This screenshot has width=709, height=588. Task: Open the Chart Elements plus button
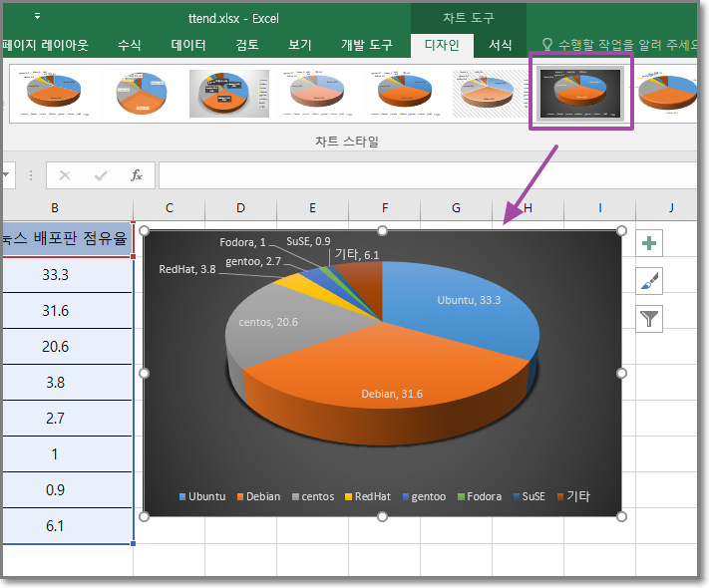click(649, 243)
